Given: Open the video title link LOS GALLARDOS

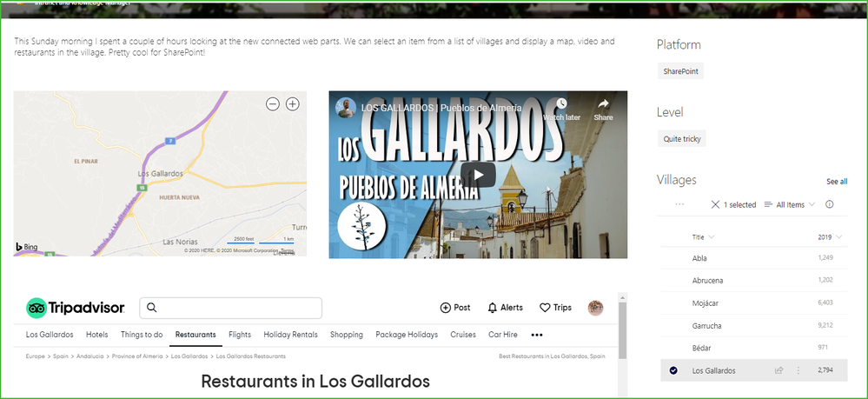Looking at the screenshot, I should point(441,108).
